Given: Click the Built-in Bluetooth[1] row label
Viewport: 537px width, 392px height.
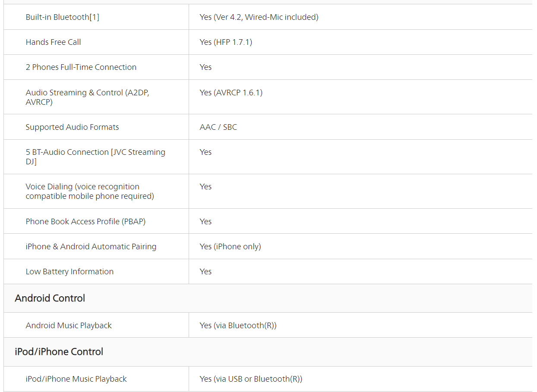Looking at the screenshot, I should [62, 17].
